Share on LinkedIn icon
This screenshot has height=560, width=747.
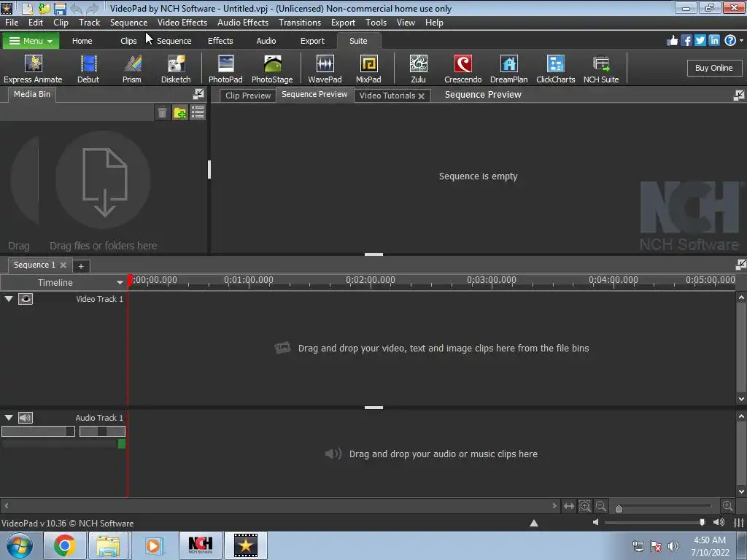coord(713,41)
